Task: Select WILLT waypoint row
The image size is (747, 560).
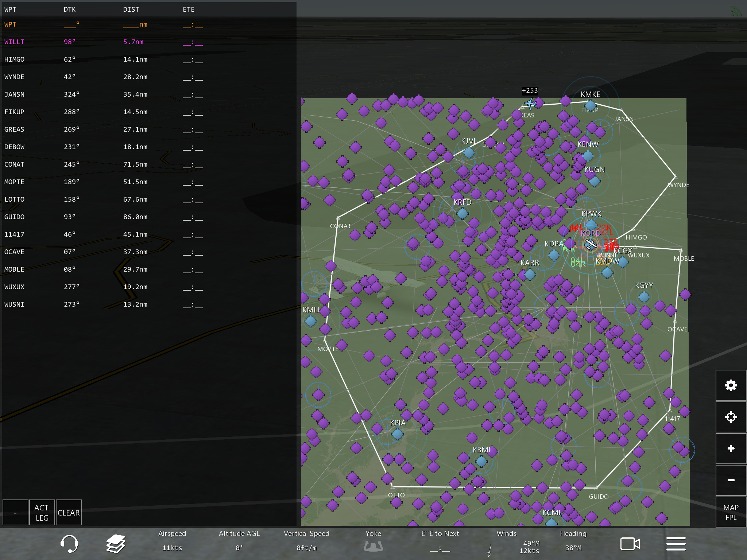Action: [x=15, y=42]
